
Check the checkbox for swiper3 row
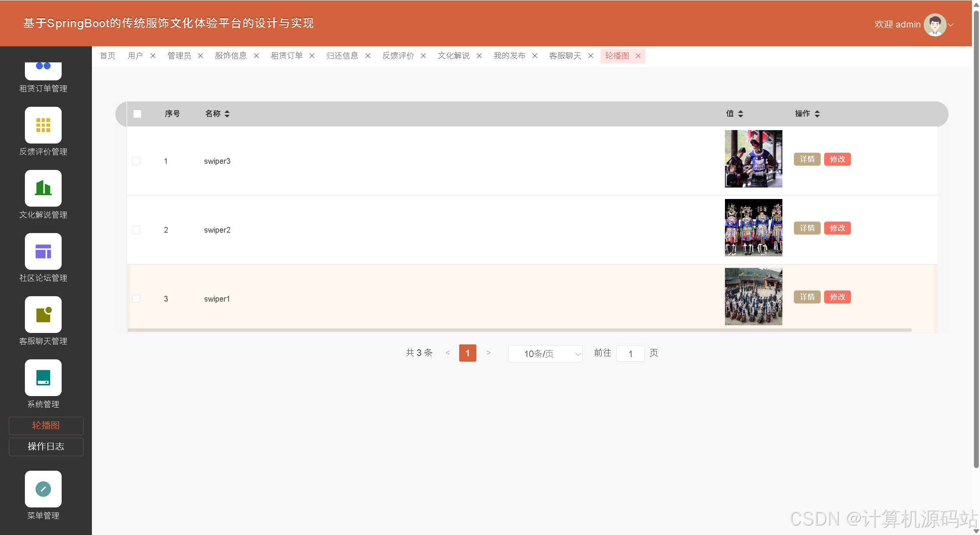point(136,161)
